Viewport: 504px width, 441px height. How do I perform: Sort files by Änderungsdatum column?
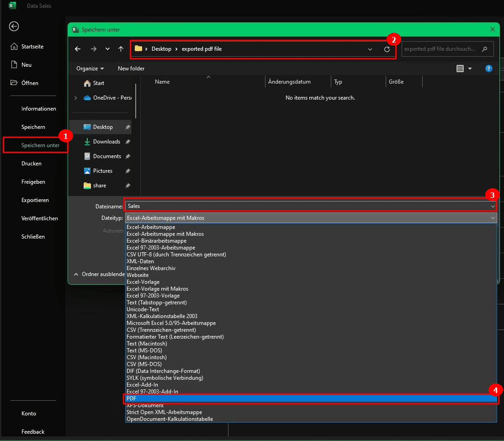point(289,82)
